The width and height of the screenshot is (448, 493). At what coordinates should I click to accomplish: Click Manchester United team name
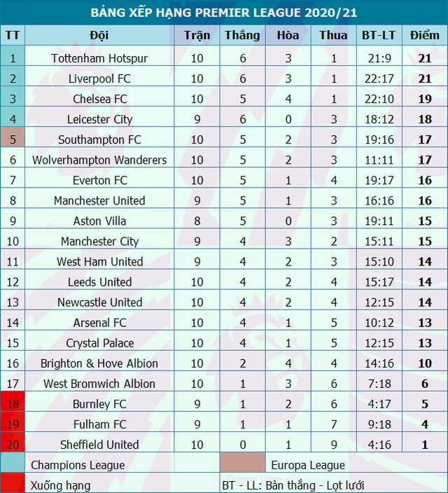99,200
